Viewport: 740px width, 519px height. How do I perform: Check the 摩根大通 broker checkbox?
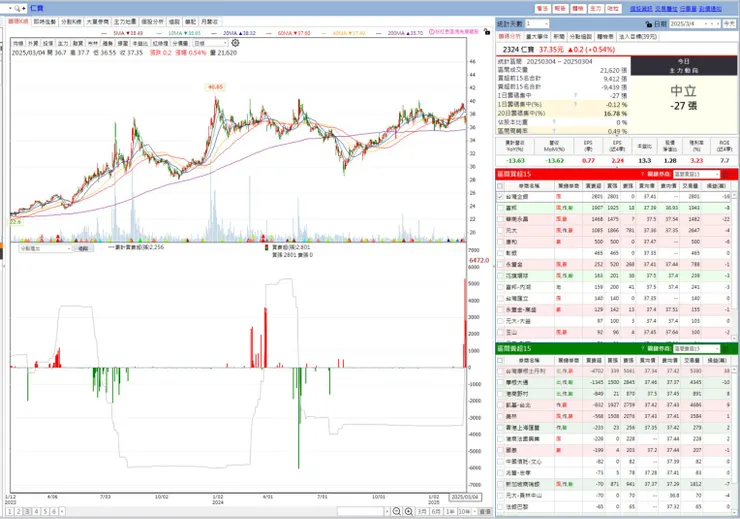[x=500, y=383]
